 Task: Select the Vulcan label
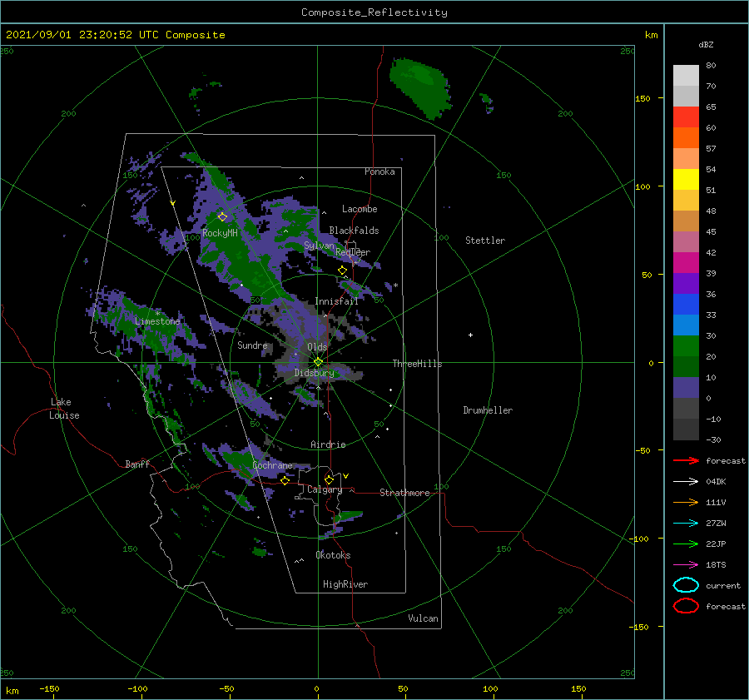click(424, 618)
